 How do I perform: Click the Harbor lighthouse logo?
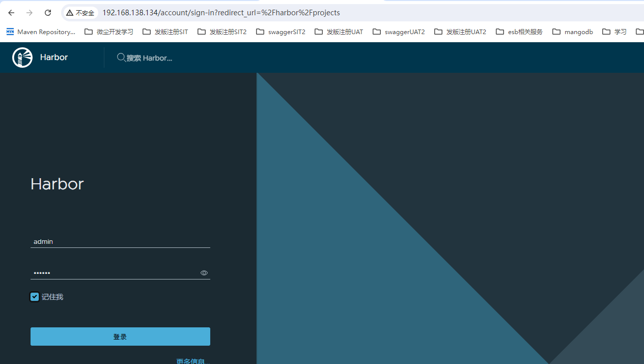[22, 58]
